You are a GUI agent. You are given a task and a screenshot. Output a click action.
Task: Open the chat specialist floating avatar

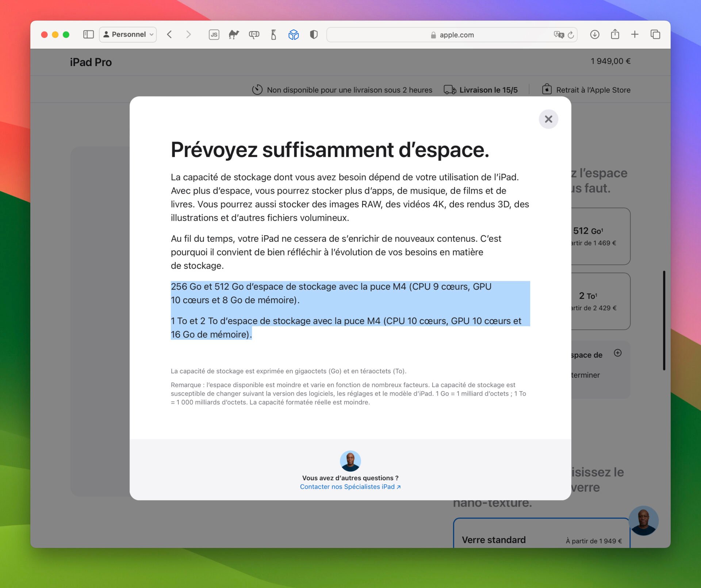pyautogui.click(x=643, y=521)
